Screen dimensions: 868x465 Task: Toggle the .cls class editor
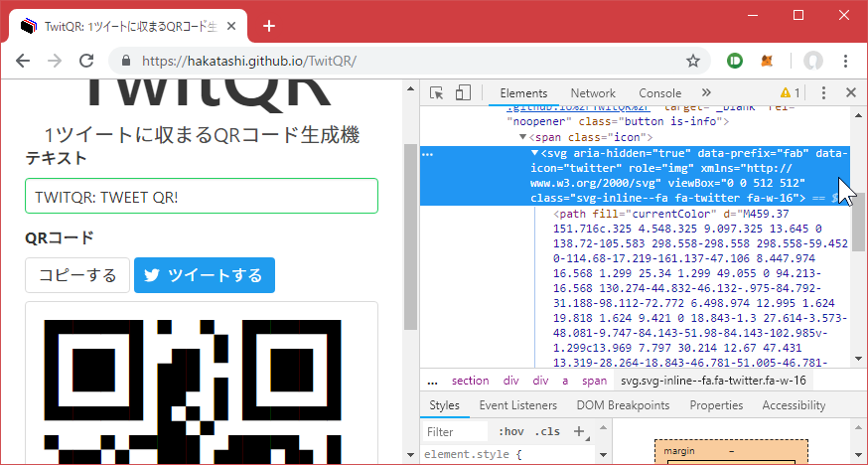pyautogui.click(x=547, y=432)
